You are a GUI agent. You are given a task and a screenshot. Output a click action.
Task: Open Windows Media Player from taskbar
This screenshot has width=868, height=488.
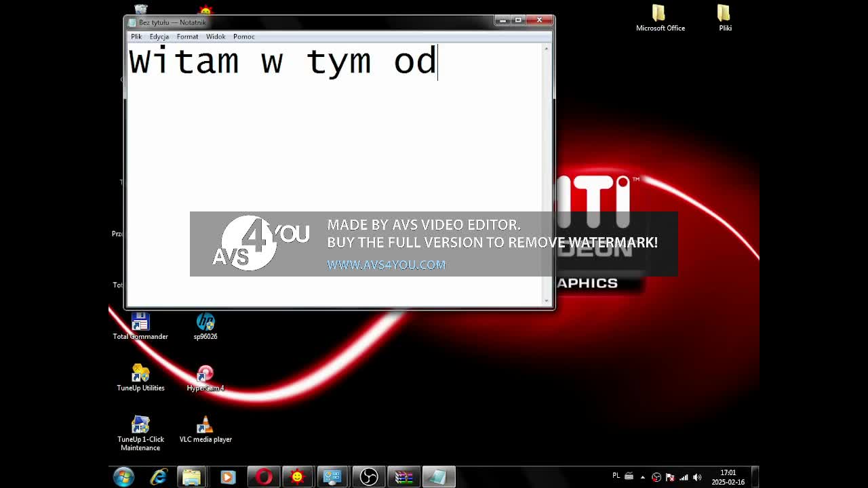click(x=227, y=477)
